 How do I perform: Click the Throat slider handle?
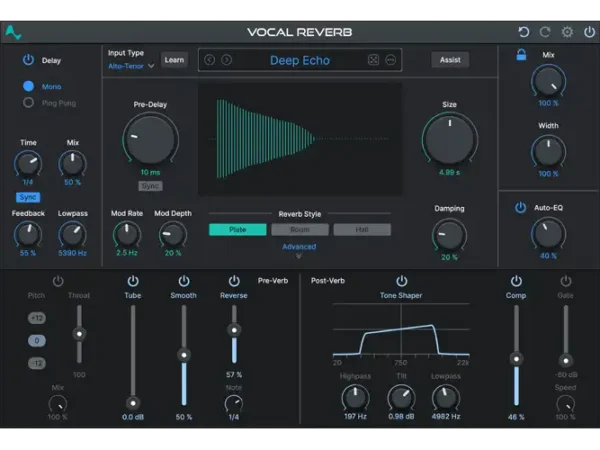[79, 334]
